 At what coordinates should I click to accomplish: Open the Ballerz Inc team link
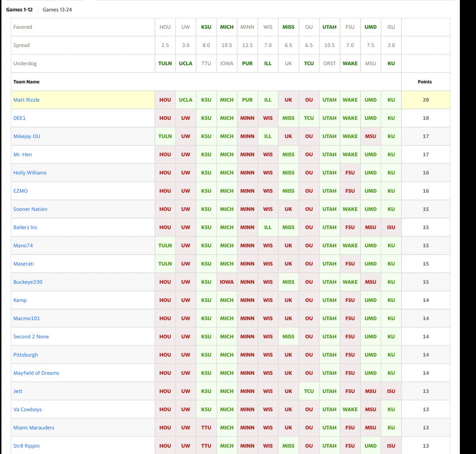click(x=25, y=227)
